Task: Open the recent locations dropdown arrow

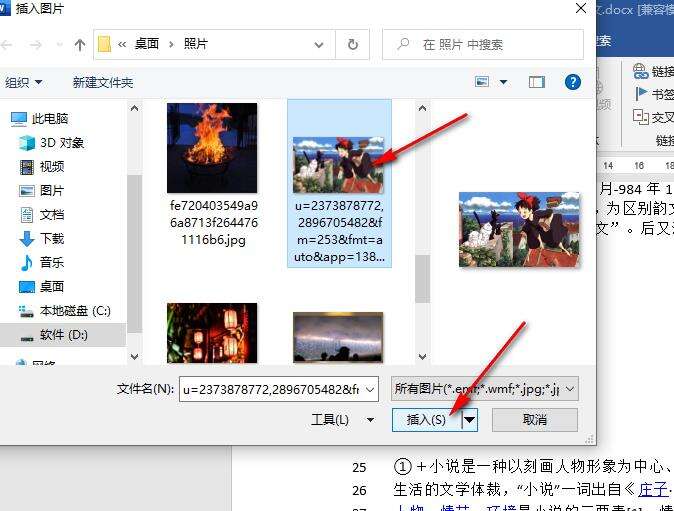Action: tap(59, 44)
